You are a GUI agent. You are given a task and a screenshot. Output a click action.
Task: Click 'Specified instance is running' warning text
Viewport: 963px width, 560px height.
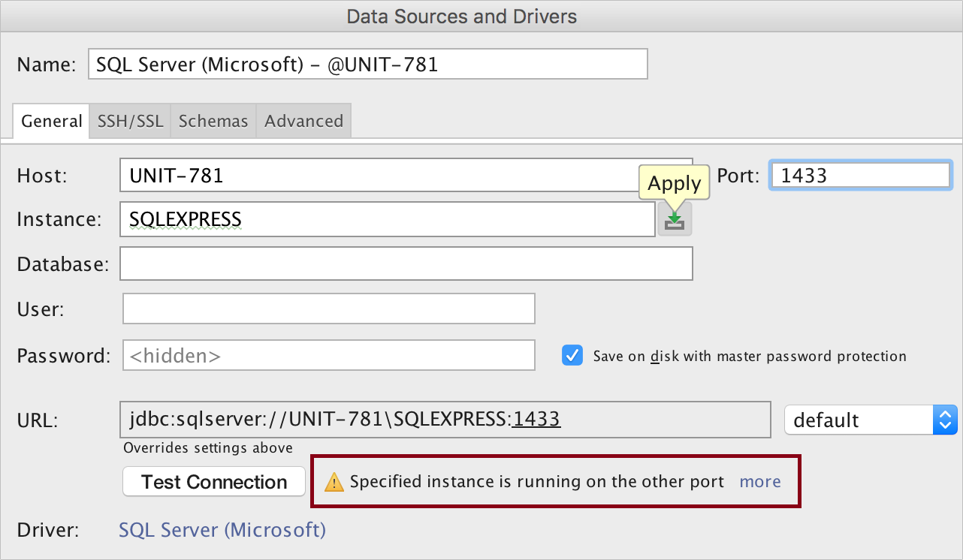click(537, 482)
